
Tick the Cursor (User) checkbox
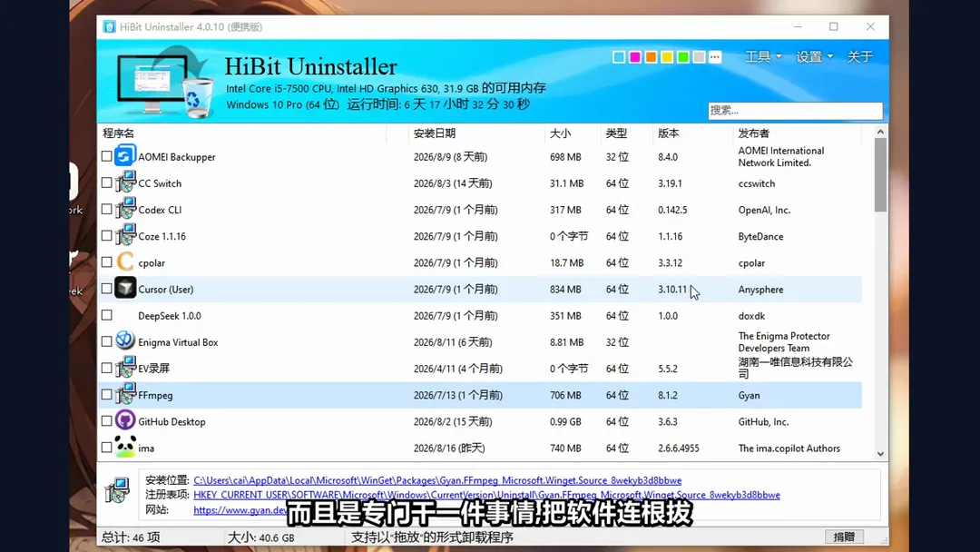point(107,288)
